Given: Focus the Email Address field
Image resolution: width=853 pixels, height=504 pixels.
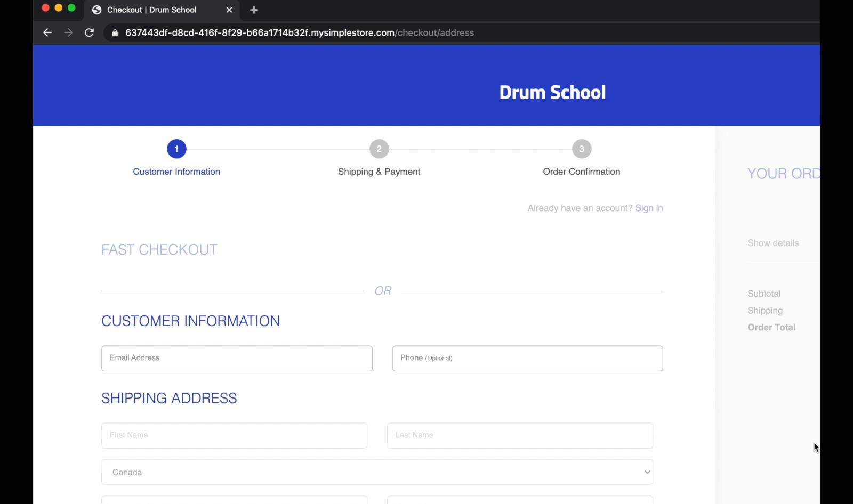Looking at the screenshot, I should [237, 358].
